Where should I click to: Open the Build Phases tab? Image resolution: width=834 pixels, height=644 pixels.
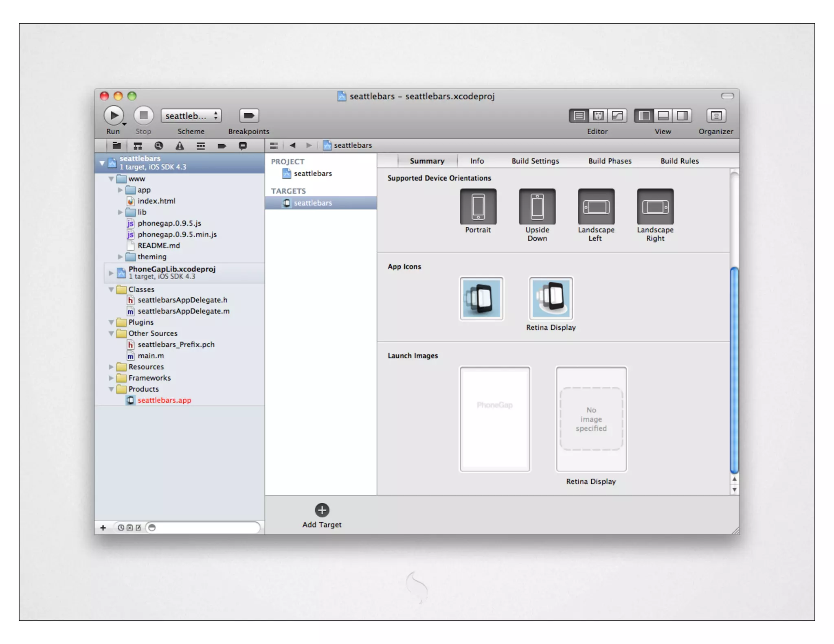pos(610,161)
